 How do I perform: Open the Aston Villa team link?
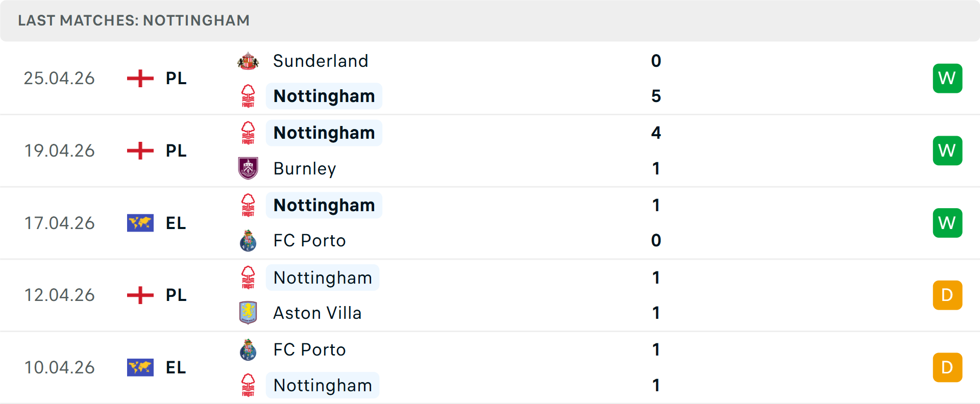(x=317, y=313)
